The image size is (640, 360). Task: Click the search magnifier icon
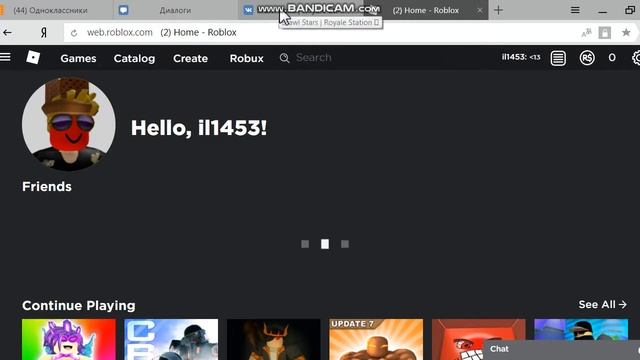pos(284,58)
